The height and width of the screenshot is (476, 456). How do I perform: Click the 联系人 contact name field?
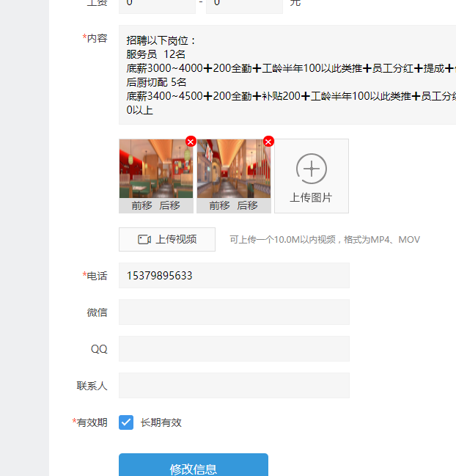(234, 386)
